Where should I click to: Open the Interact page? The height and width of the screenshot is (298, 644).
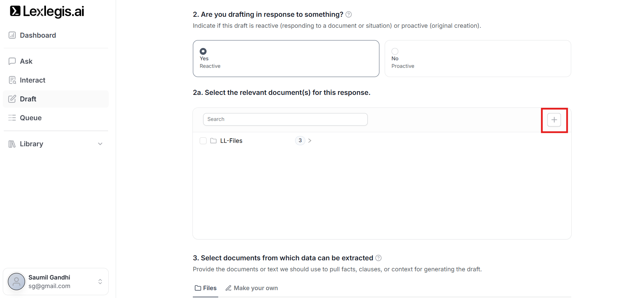tap(32, 80)
